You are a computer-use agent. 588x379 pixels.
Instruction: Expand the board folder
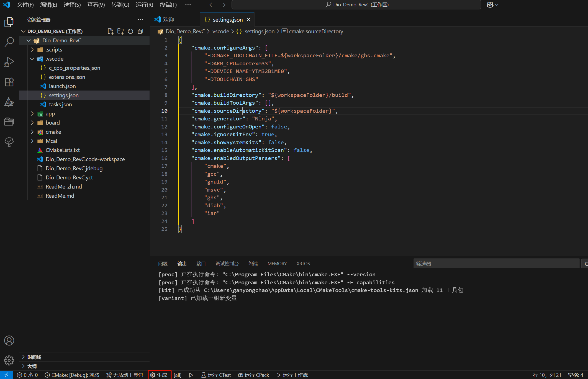(x=32, y=123)
